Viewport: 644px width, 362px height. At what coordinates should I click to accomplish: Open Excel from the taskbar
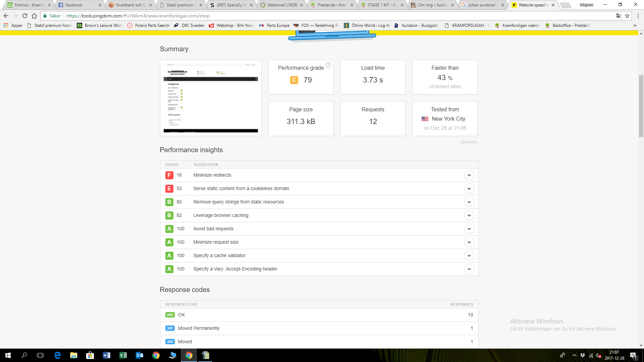(x=123, y=355)
